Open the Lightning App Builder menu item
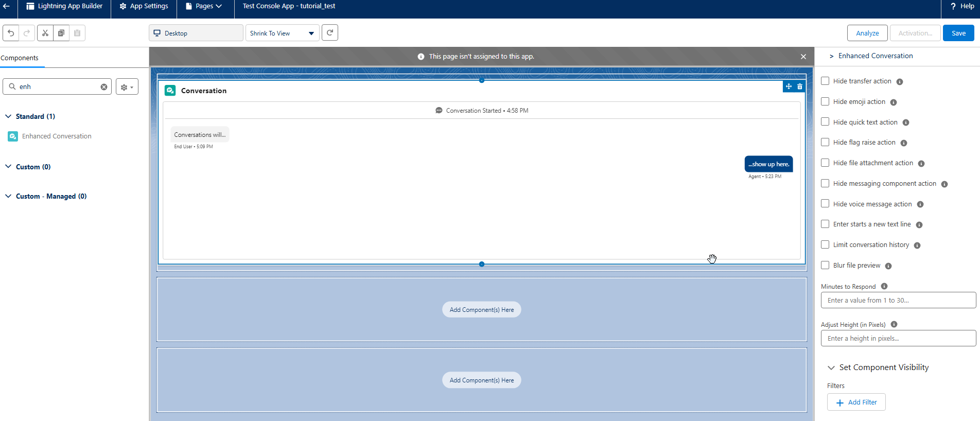 [x=64, y=6]
